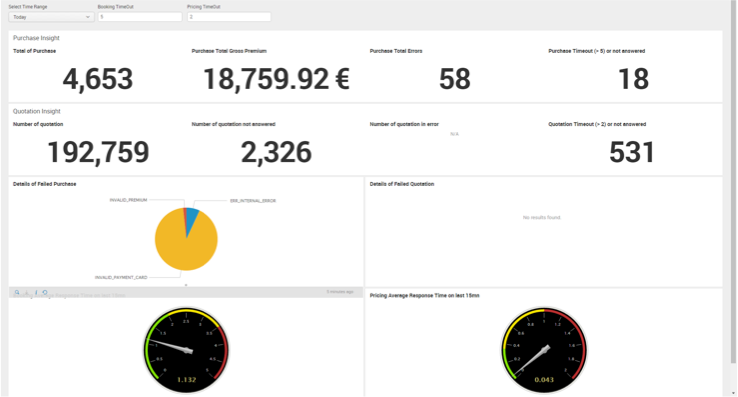Click the Total of Purchase value 4,653
This screenshot has width=738, height=397.
(98, 79)
